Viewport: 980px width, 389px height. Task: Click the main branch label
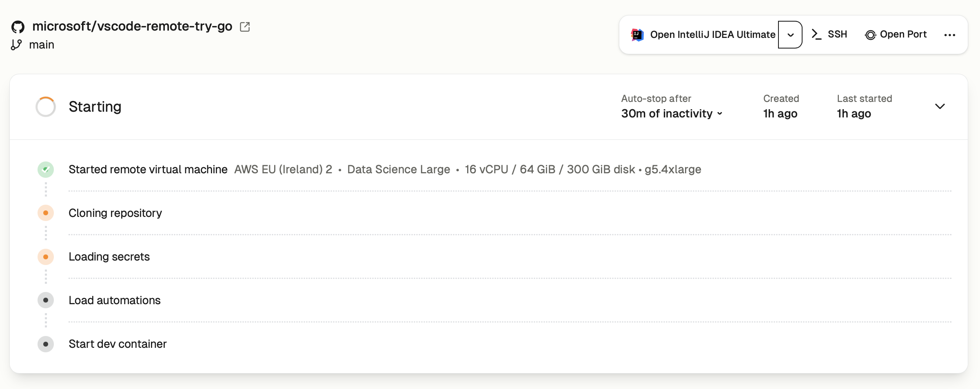tap(42, 45)
